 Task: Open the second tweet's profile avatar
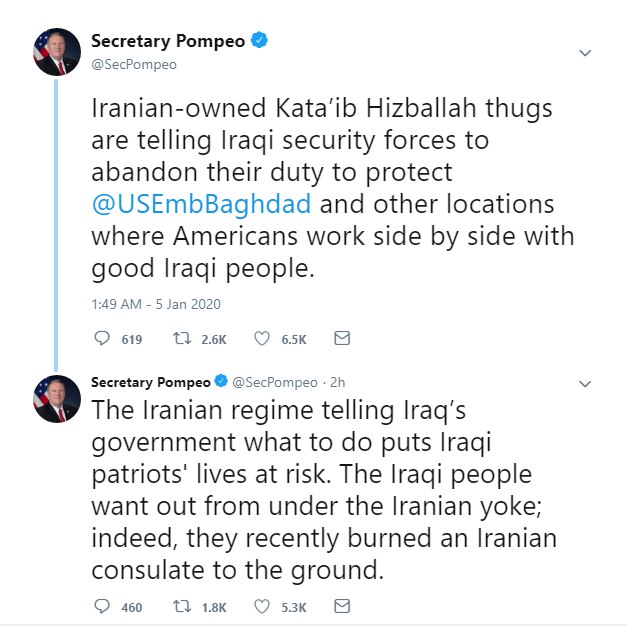(56, 399)
